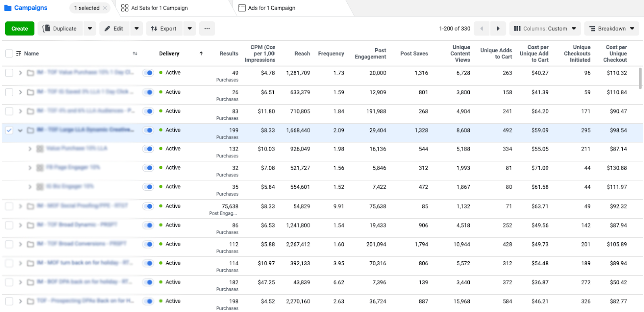Click the Name column filter icon
This screenshot has width=644, height=312.
[x=19, y=54]
